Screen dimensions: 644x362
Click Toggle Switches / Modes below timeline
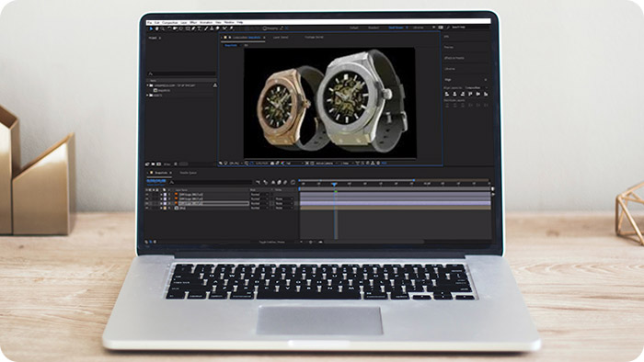(272, 242)
